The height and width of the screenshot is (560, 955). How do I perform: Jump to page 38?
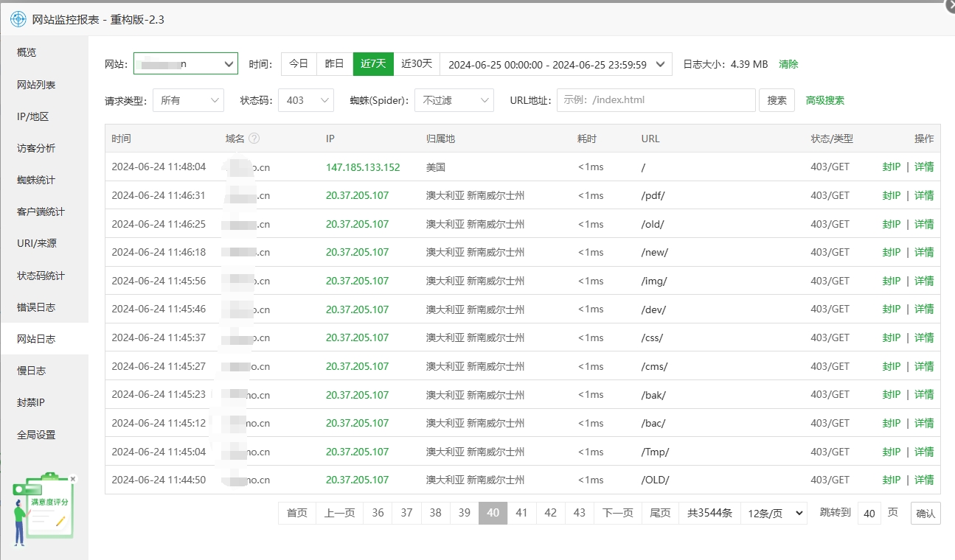(436, 513)
